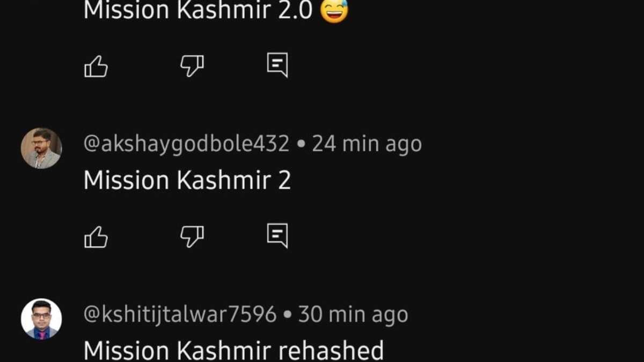The height and width of the screenshot is (362, 644).
Task: Select the 'Mission Kashmir 2' comment text
Action: [187, 180]
